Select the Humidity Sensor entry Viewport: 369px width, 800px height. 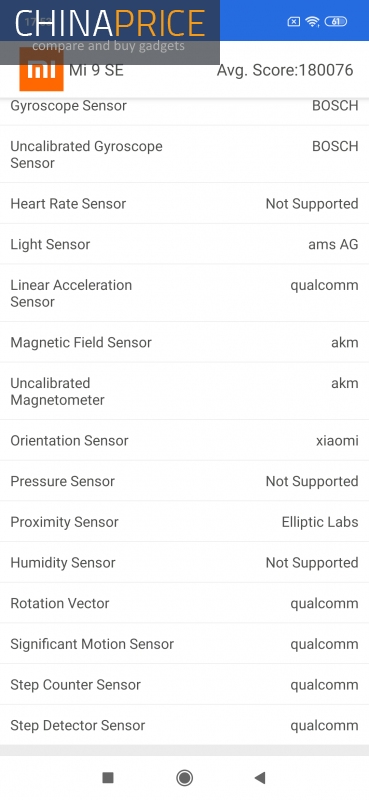184,562
